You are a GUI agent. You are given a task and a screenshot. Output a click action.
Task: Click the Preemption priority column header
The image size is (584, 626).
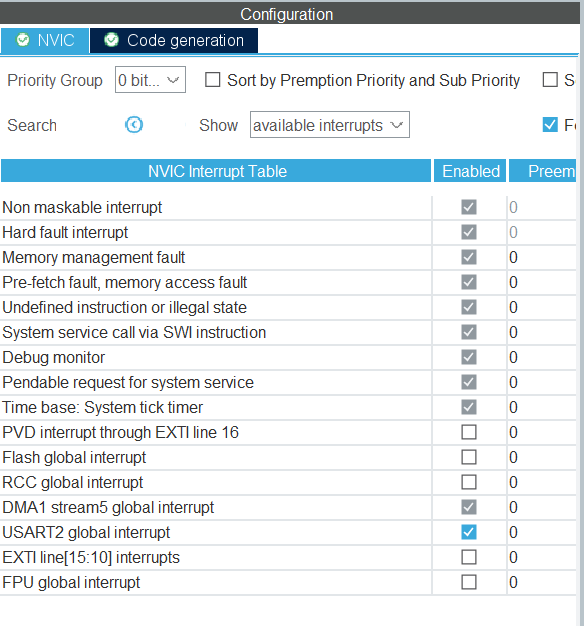coord(543,171)
